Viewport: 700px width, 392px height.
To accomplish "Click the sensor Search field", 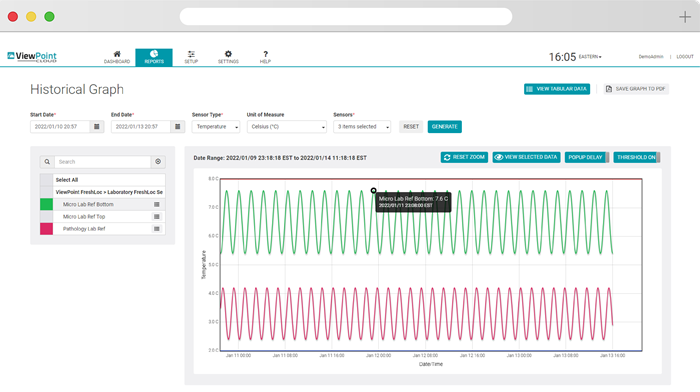I will [x=102, y=162].
